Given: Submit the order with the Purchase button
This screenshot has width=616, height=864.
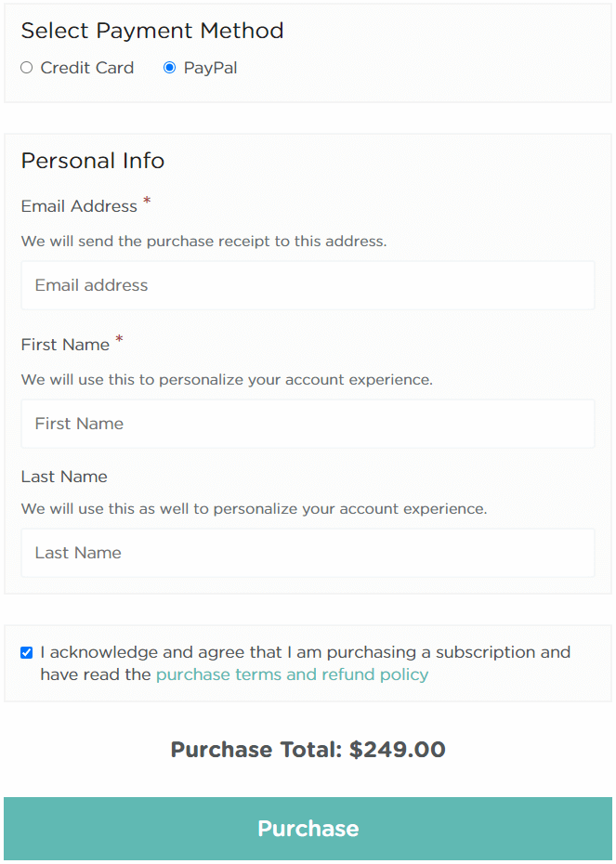Looking at the screenshot, I should click(x=308, y=828).
